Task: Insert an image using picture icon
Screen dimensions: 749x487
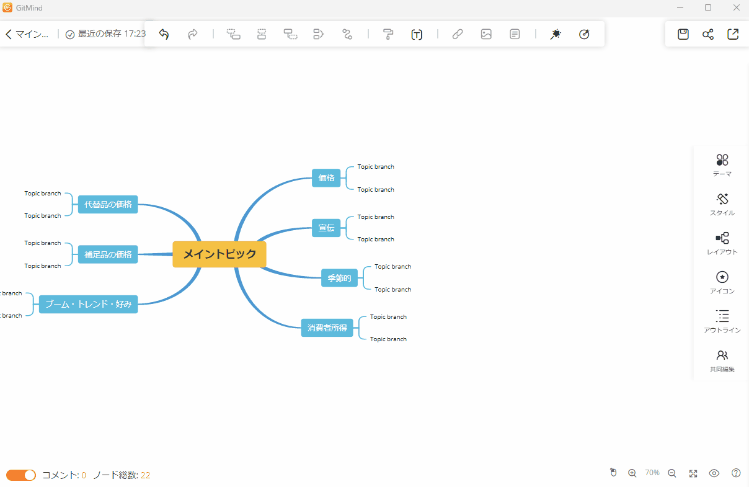Action: [x=486, y=34]
